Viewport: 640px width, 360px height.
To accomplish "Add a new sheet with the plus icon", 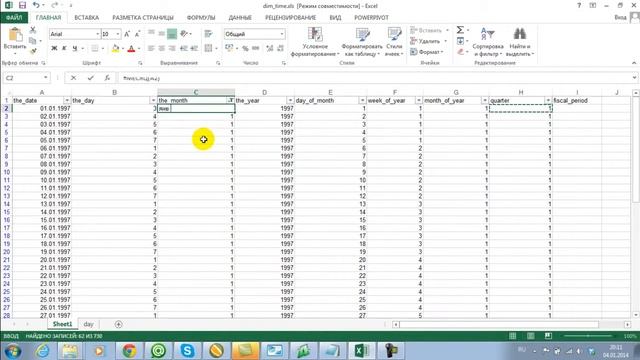I will 118,324.
